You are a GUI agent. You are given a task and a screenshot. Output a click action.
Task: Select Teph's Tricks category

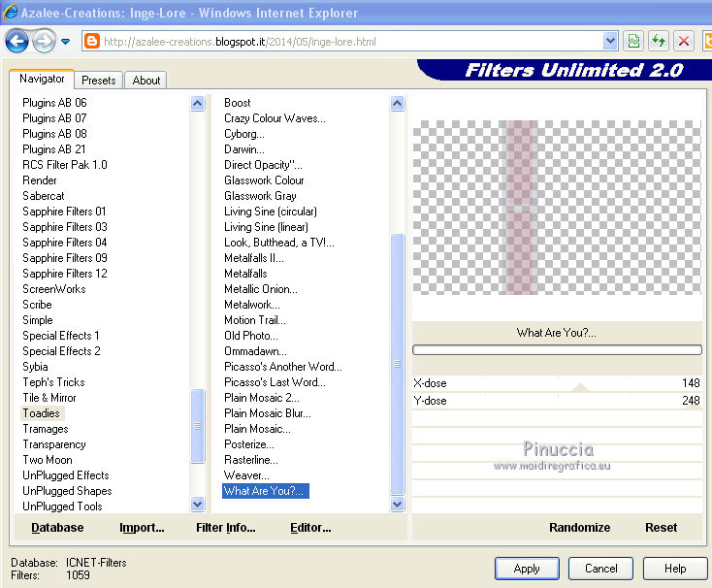click(x=53, y=382)
